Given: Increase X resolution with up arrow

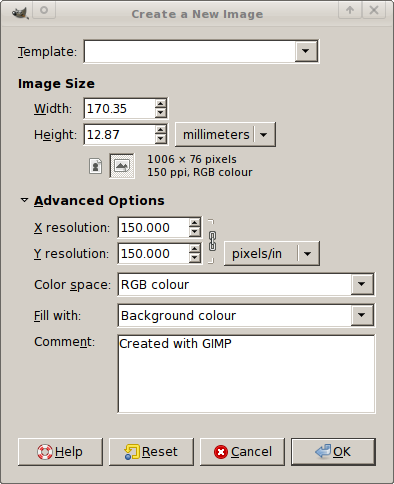Looking at the screenshot, I should tap(195, 223).
